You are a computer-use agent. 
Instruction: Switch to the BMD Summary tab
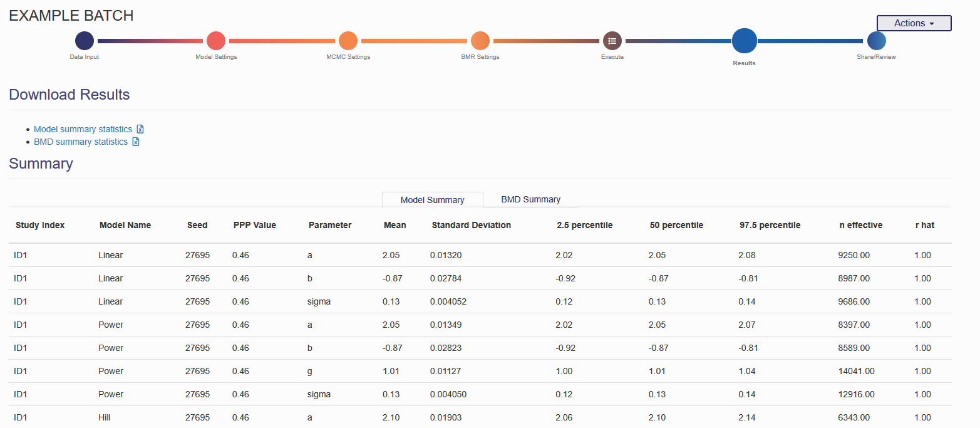coord(530,199)
